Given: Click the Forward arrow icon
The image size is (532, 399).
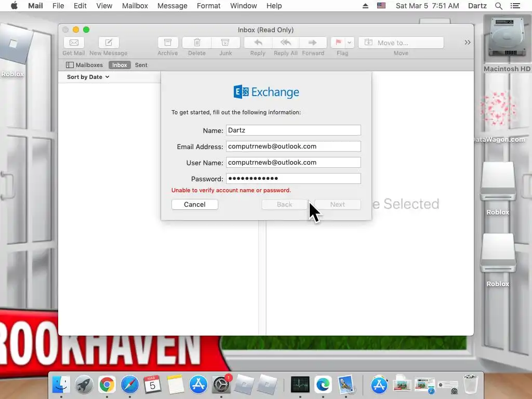Looking at the screenshot, I should point(313,43).
